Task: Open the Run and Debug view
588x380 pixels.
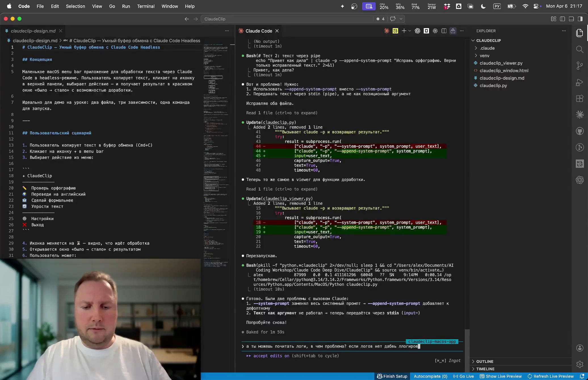Action: (579, 82)
